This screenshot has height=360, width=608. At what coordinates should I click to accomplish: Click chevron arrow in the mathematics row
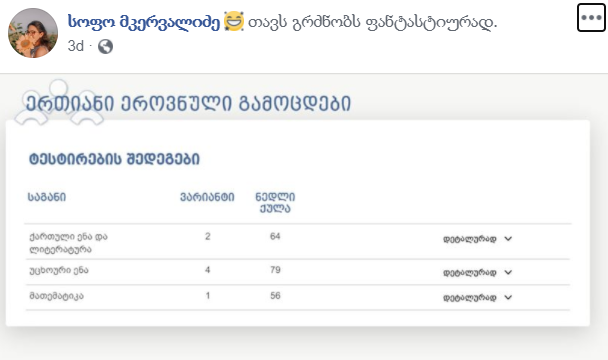pyautogui.click(x=508, y=298)
